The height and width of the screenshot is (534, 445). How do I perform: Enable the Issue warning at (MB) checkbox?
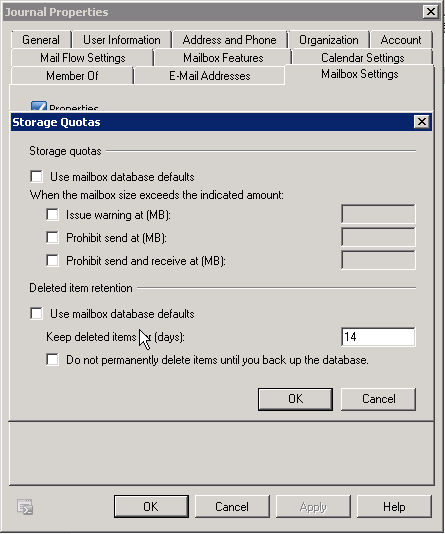52,215
